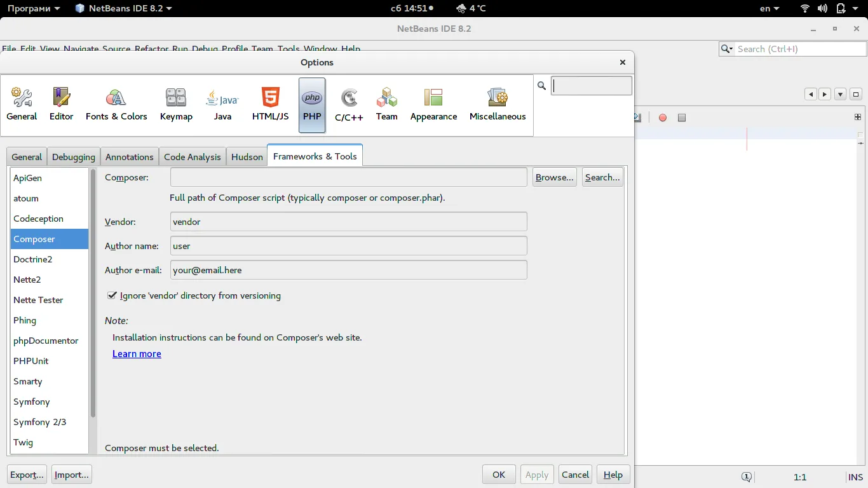Click the red record macro icon
This screenshot has width=868, height=488.
pyautogui.click(x=663, y=118)
